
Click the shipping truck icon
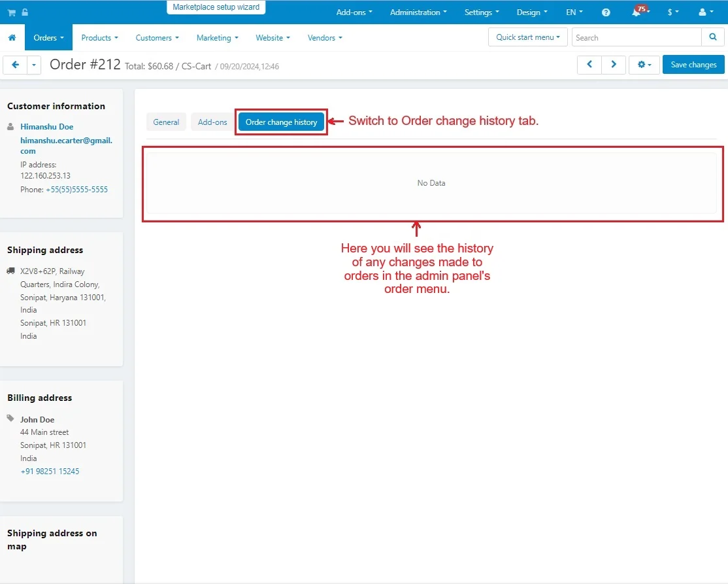10,271
